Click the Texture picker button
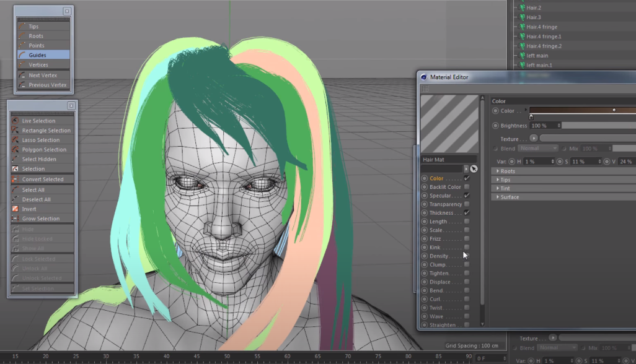This screenshot has width=636, height=364. pyautogui.click(x=533, y=139)
